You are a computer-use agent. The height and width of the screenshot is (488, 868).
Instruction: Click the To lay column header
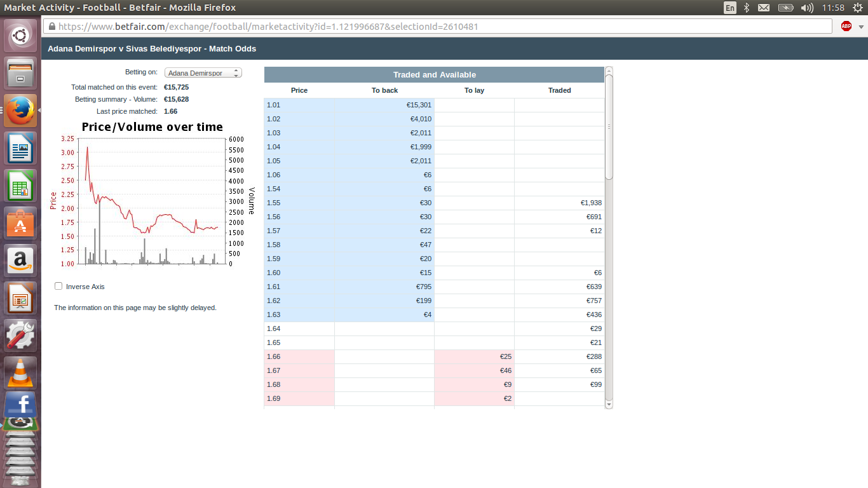coord(474,90)
